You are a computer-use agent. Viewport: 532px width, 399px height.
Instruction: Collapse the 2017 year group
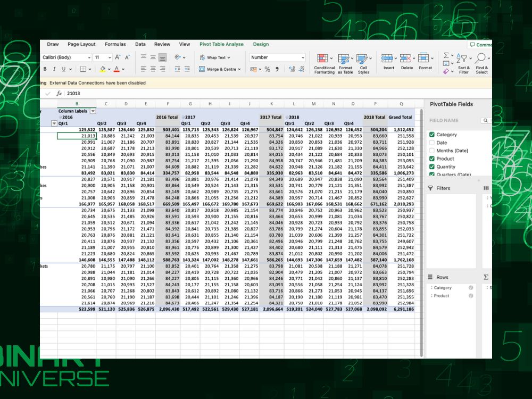pos(183,118)
